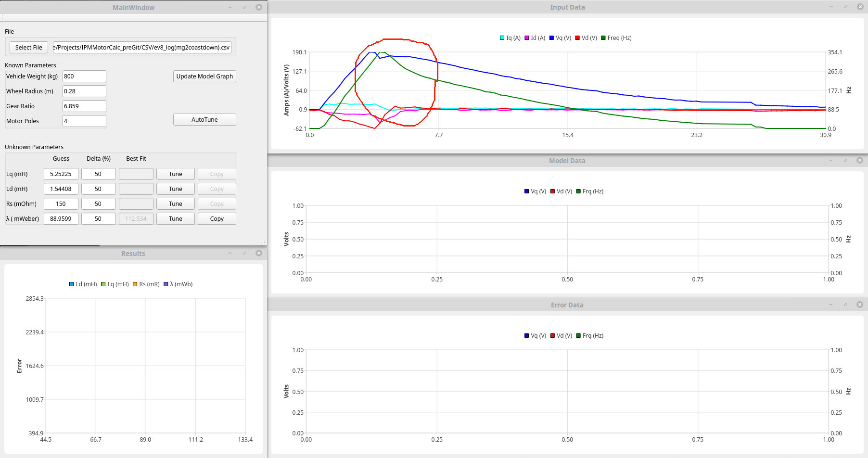Click the Frq (Hz) legend marker in Error Data
The height and width of the screenshot is (458, 868).
[x=579, y=336]
